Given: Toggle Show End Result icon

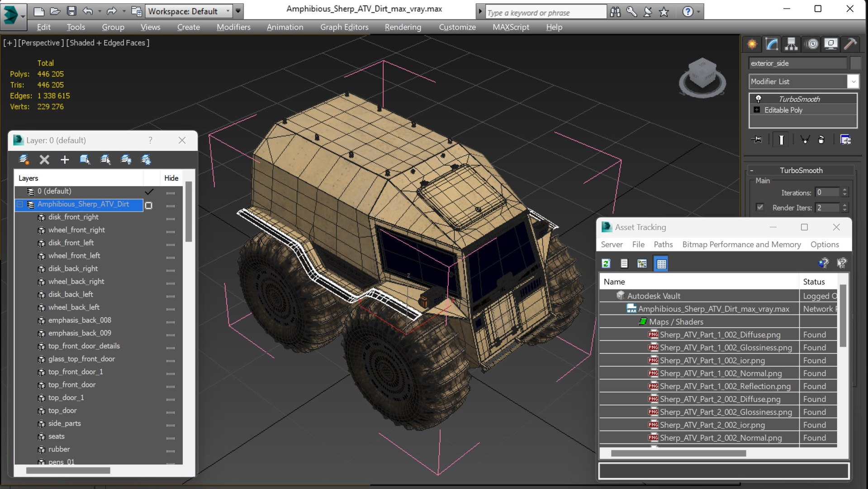Looking at the screenshot, I should [781, 139].
